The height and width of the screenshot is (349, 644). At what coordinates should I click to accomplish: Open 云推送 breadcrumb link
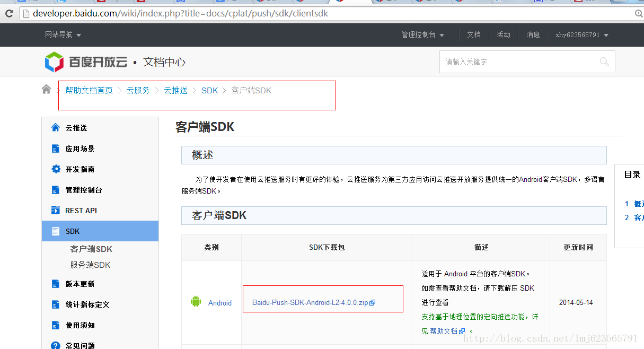[176, 91]
